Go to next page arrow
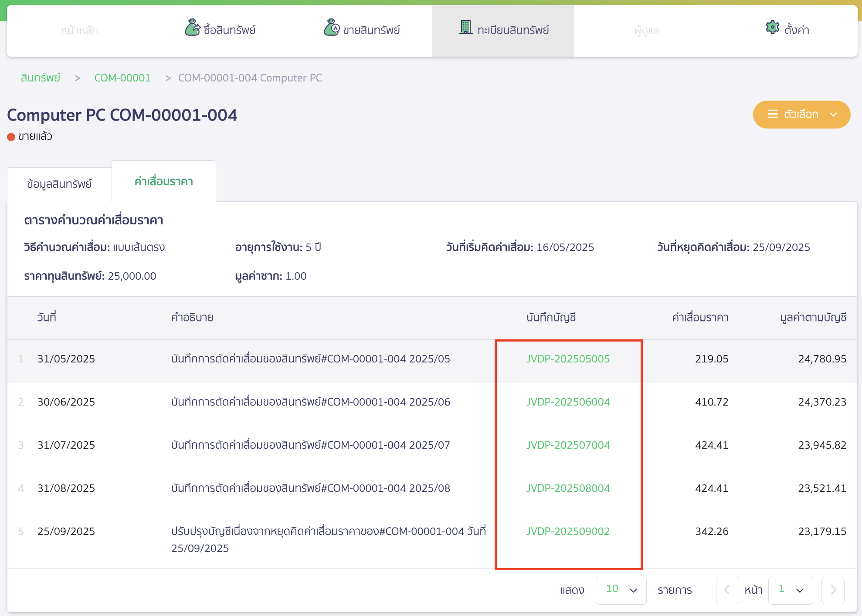Viewport: 862px width, 616px height. pyautogui.click(x=833, y=590)
